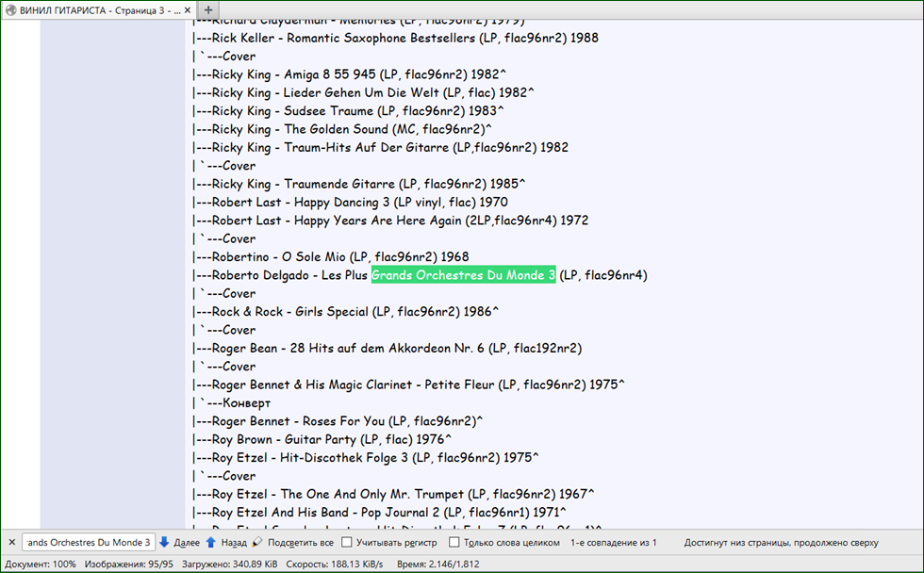The width and height of the screenshot is (924, 573).
Task: Click Ricky King - Sudsee Traume entry
Action: click(348, 110)
